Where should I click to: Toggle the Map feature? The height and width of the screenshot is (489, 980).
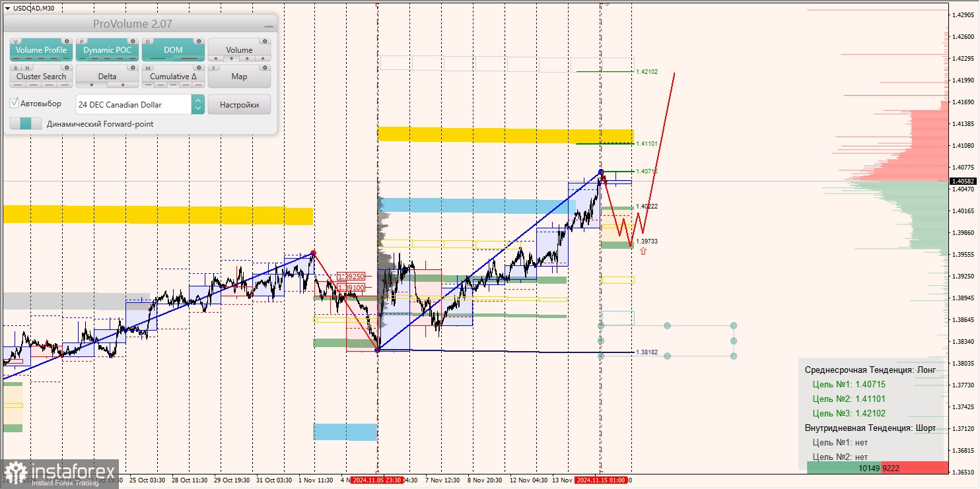click(x=239, y=77)
